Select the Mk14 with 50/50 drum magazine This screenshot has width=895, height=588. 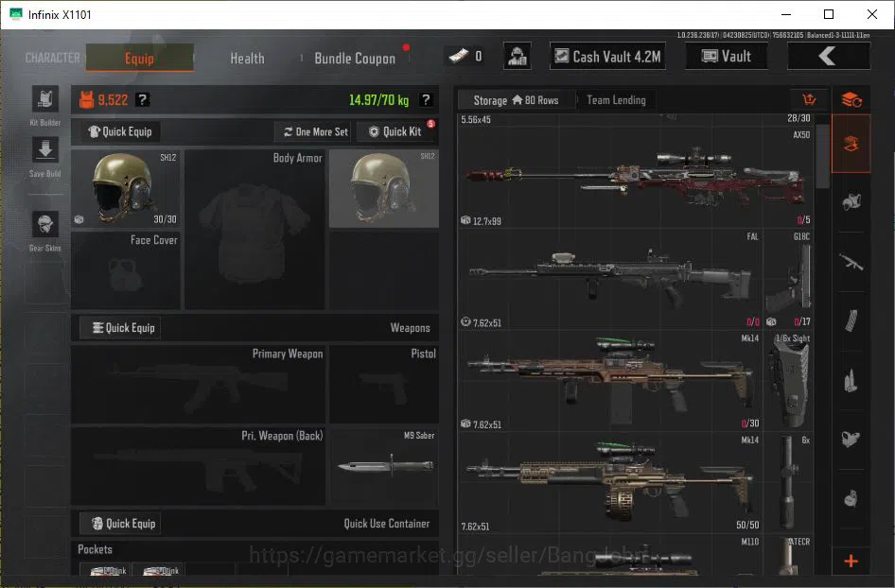point(610,482)
